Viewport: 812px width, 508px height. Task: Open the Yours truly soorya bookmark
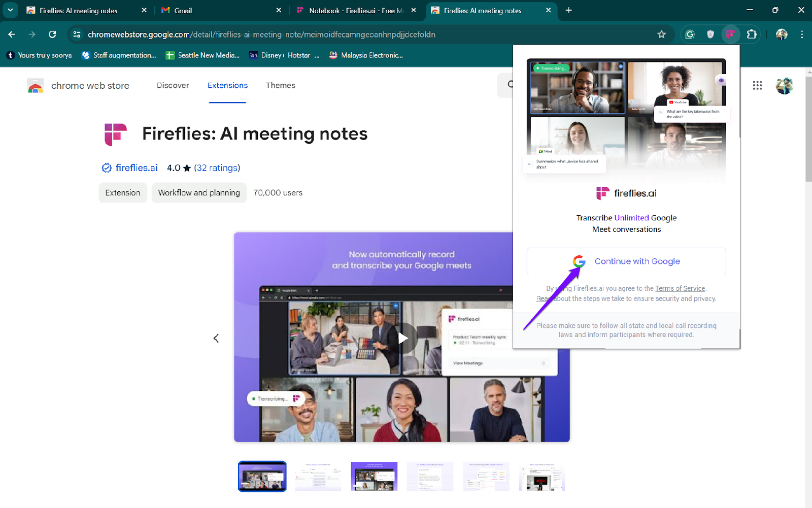[39, 55]
